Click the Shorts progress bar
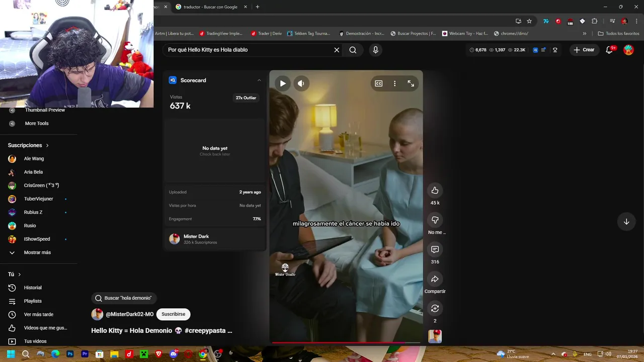The height and width of the screenshot is (362, 644). tap(346, 343)
